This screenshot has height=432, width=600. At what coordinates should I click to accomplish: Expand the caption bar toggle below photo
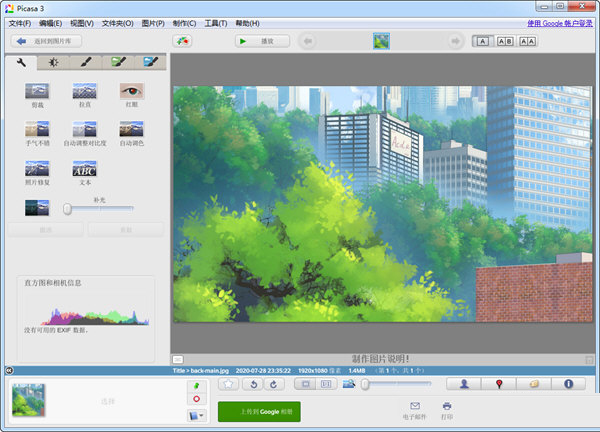coord(177,358)
